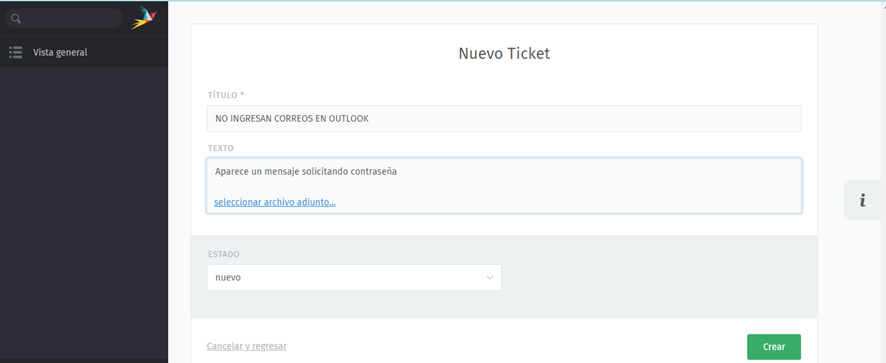Open the info panel tab with the "i" icon

[x=862, y=200]
